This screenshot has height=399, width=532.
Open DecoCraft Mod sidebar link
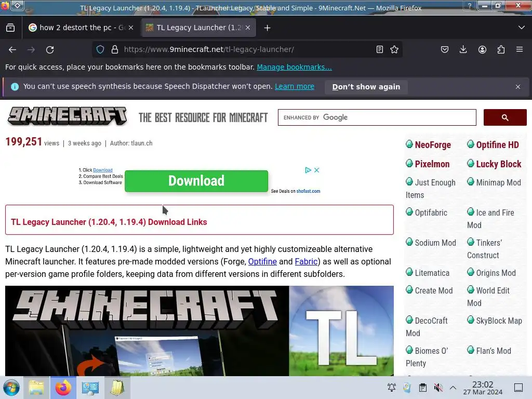tap(427, 327)
